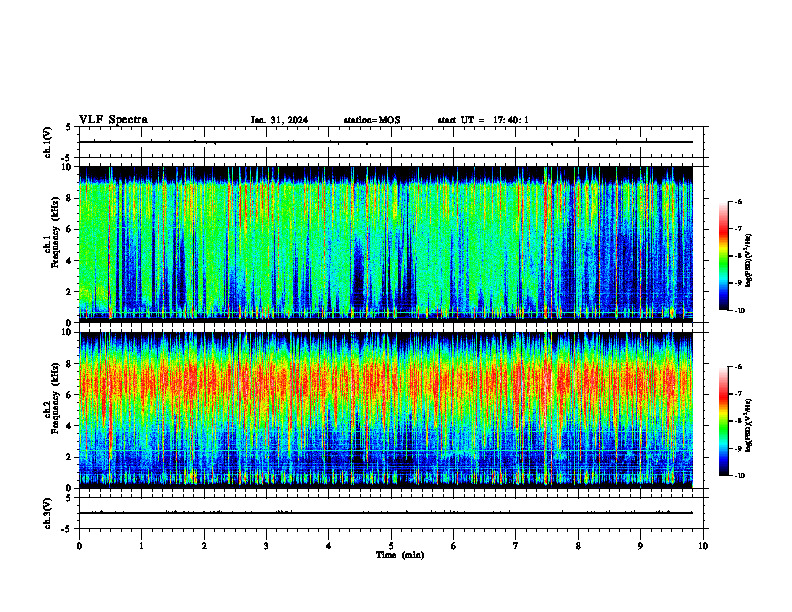Click the ch.1 voltage waveform trace
The image size is (792, 612).
point(386,142)
